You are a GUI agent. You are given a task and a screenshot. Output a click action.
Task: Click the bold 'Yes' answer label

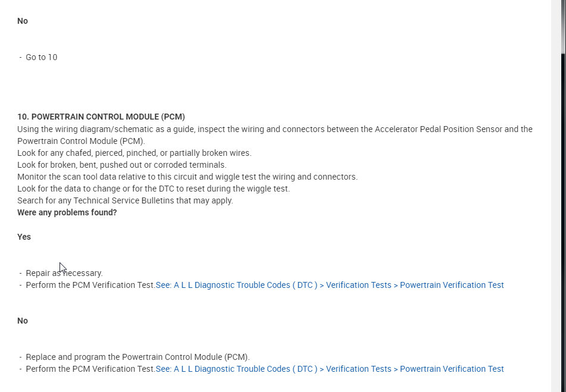(x=24, y=237)
